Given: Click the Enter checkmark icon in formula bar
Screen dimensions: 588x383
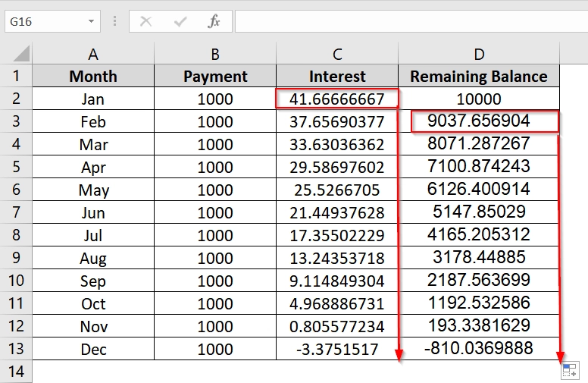Looking at the screenshot, I should click(180, 21).
